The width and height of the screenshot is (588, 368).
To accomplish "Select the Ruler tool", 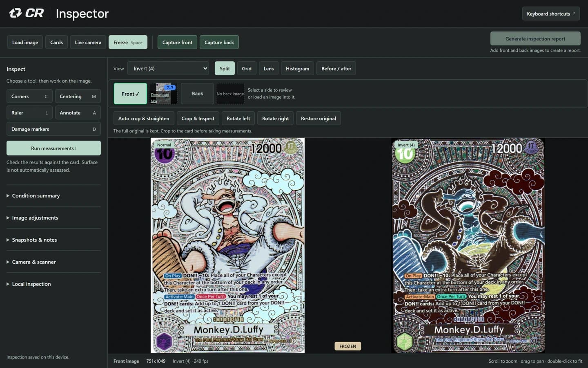I will point(29,112).
